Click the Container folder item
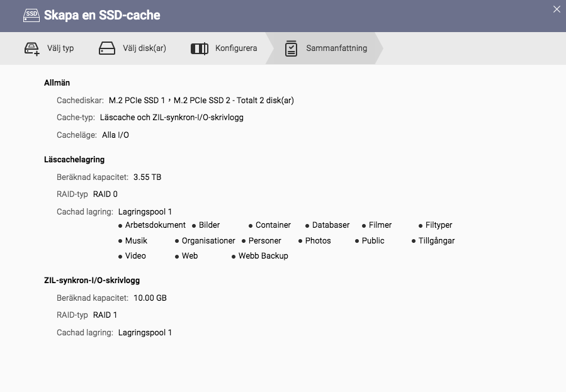Image resolution: width=566 pixels, height=392 pixels. pos(273,225)
